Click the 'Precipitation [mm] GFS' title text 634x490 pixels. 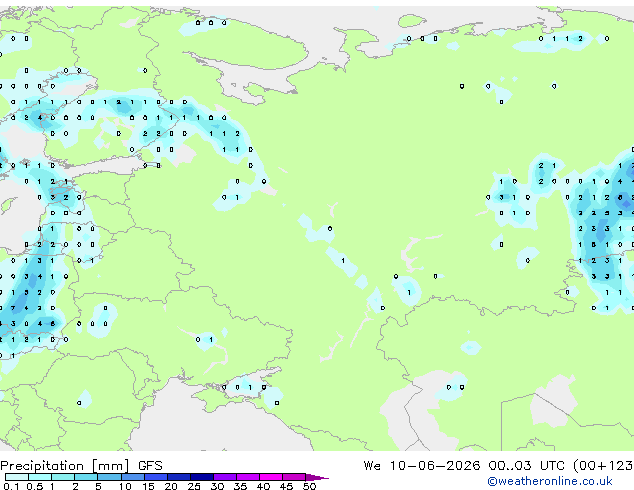coord(81,466)
